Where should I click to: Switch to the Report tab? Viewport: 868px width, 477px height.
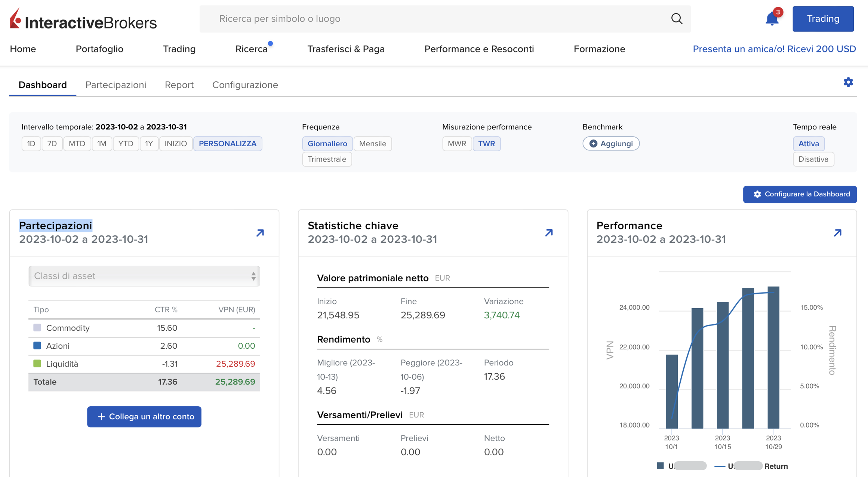tap(179, 85)
